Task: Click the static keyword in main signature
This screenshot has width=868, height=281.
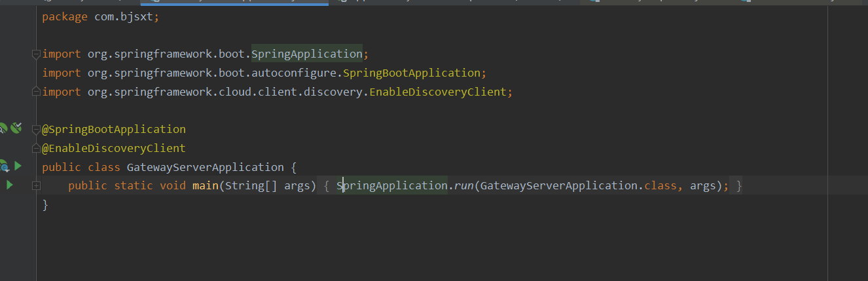Action: click(x=134, y=186)
